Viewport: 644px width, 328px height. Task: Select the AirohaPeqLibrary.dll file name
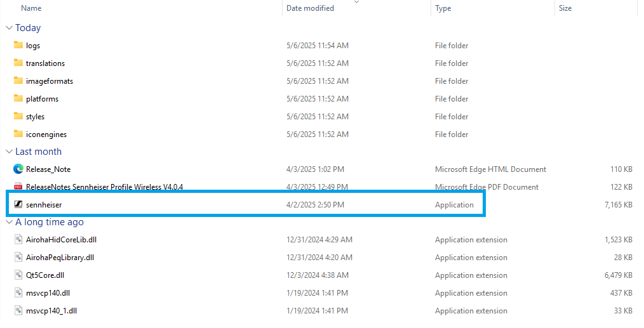point(60,258)
